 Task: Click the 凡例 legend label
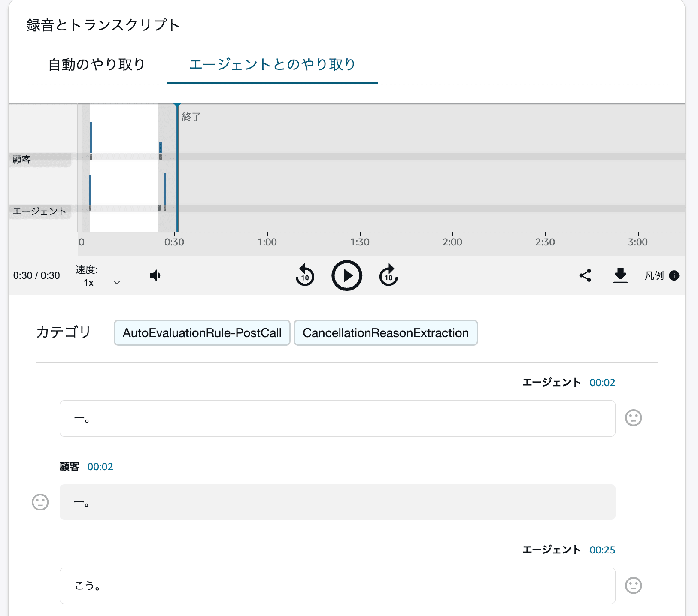[654, 275]
